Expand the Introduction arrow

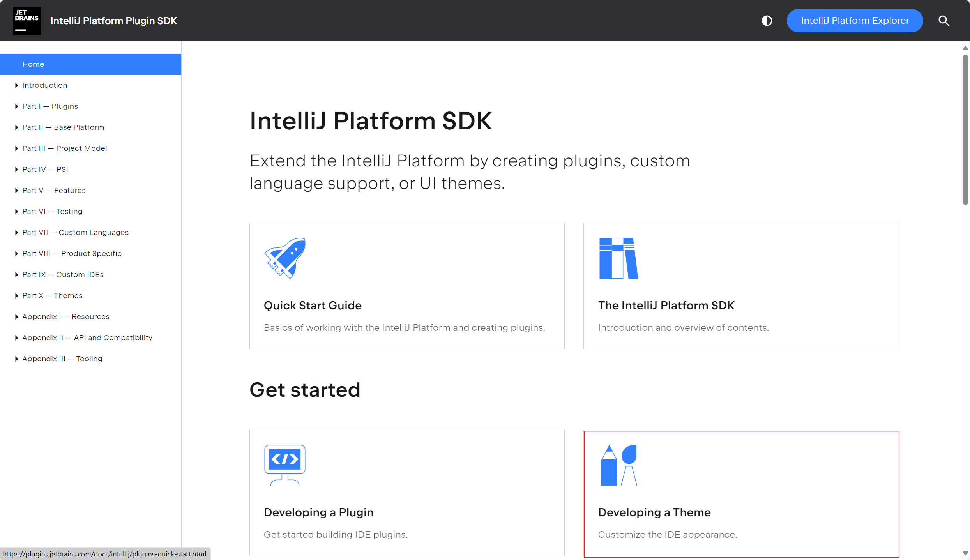(16, 85)
